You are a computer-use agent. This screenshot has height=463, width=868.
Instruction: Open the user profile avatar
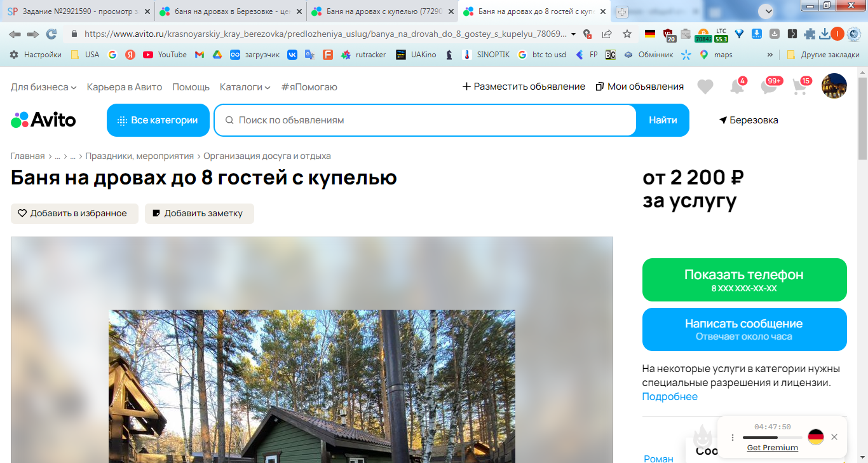tap(834, 86)
